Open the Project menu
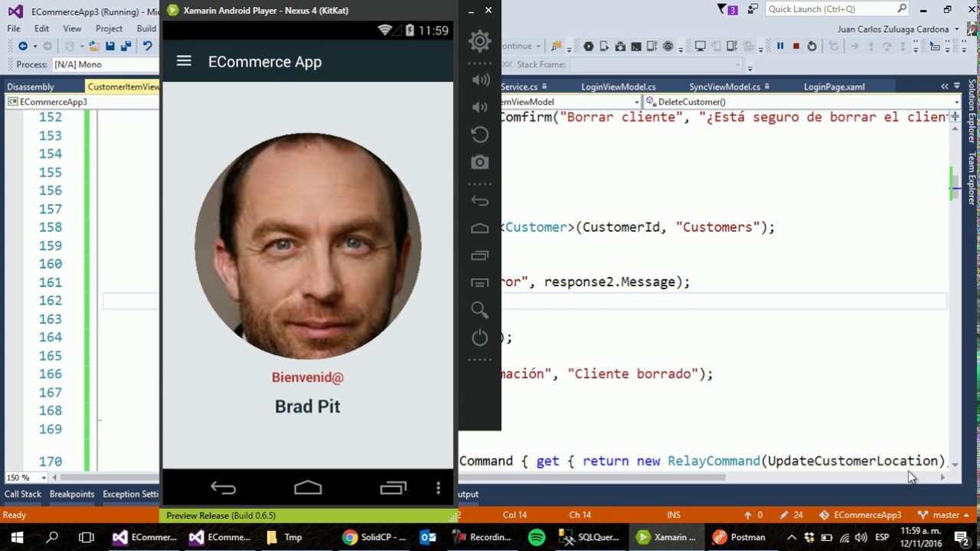This screenshot has height=551, width=980. [x=109, y=28]
